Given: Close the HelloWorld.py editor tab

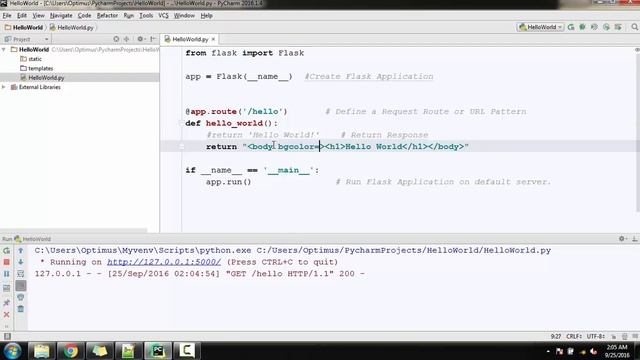Looking at the screenshot, I should point(213,39).
